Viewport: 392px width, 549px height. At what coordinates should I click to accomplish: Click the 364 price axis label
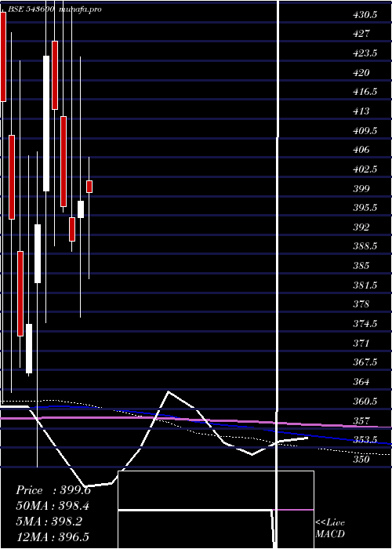(x=361, y=382)
